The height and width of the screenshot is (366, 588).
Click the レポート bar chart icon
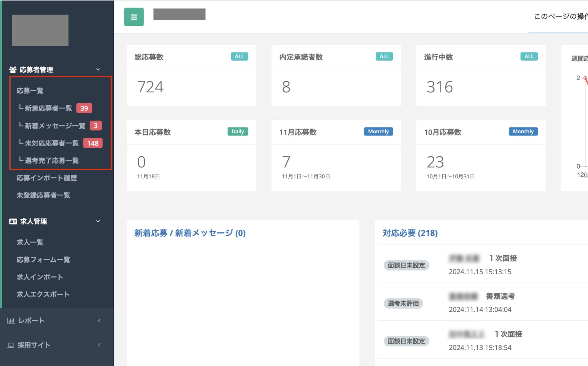[x=11, y=320]
